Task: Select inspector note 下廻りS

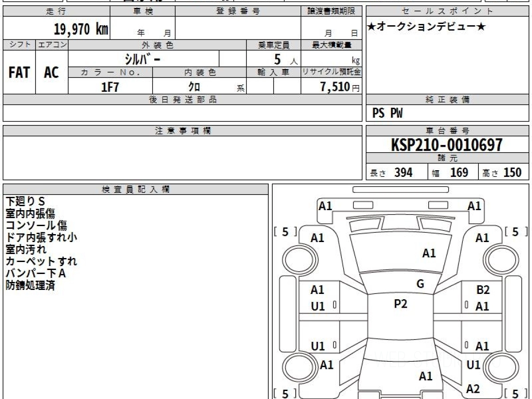Action: tap(26, 202)
